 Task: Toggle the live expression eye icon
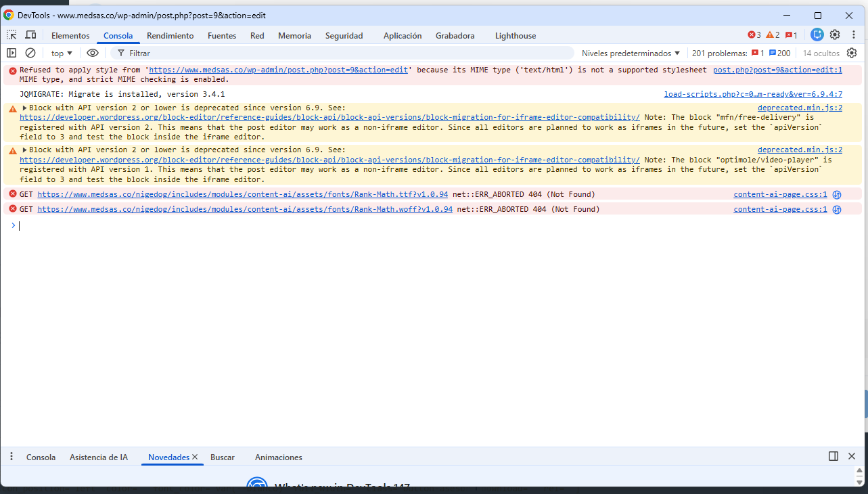93,53
